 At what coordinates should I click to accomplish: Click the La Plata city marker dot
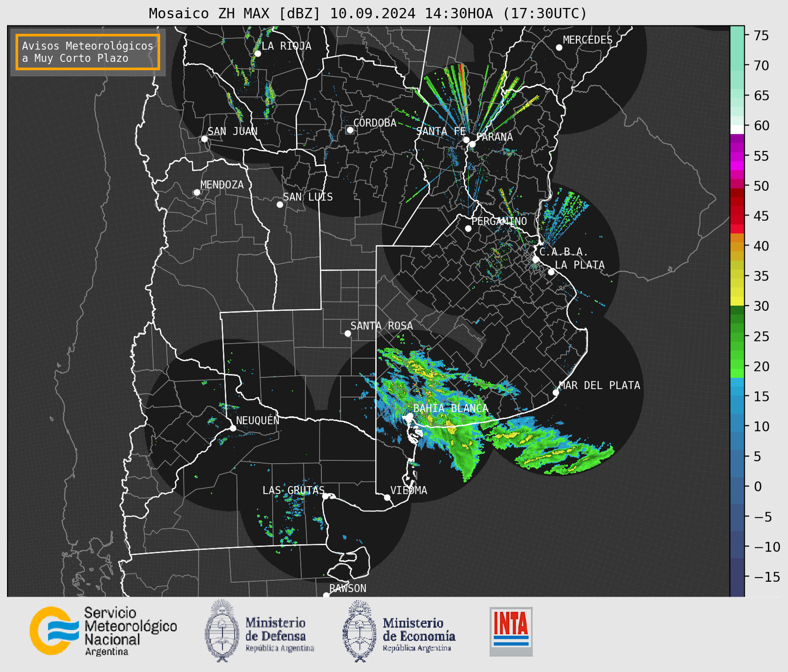tap(551, 272)
